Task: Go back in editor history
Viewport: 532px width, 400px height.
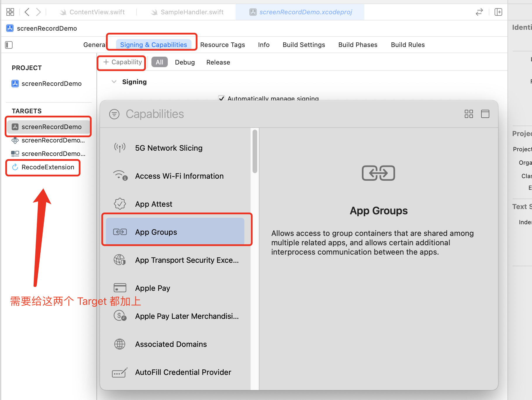Action: 27,12
